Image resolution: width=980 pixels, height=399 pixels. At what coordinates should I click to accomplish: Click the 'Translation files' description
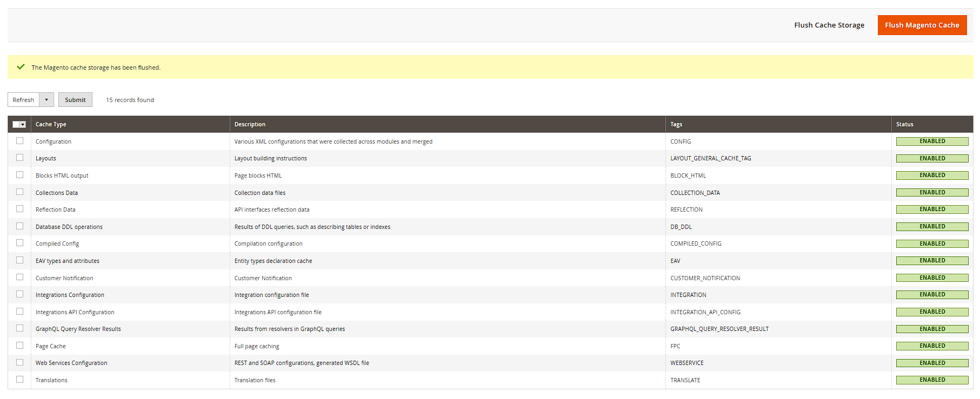click(x=255, y=380)
